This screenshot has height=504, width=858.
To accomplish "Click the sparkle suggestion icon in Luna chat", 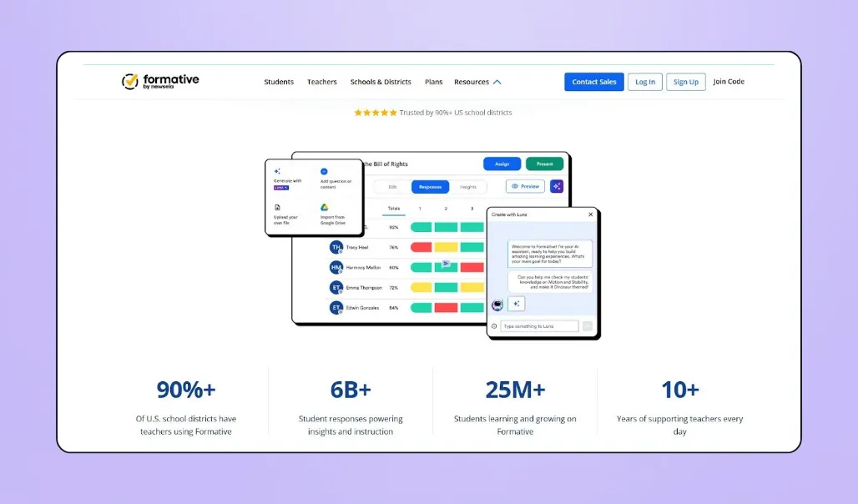I will pyautogui.click(x=517, y=304).
